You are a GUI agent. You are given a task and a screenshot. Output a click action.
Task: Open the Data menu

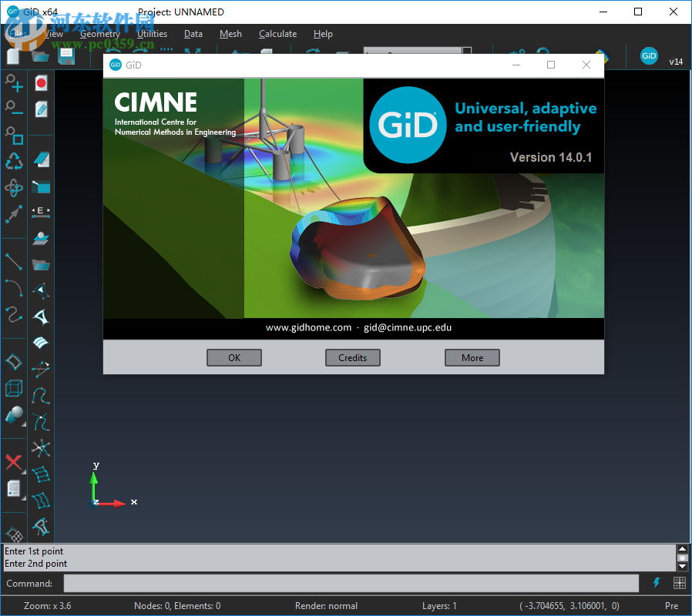pos(193,34)
